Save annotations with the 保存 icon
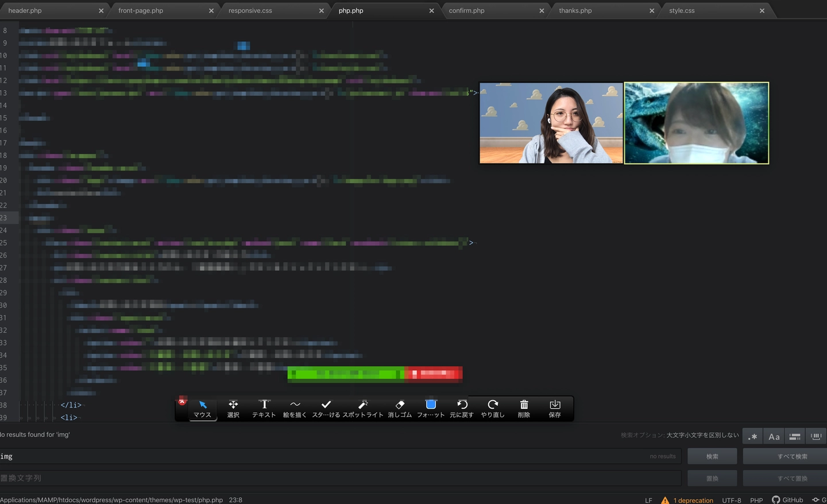Image resolution: width=827 pixels, height=504 pixels. click(x=555, y=408)
